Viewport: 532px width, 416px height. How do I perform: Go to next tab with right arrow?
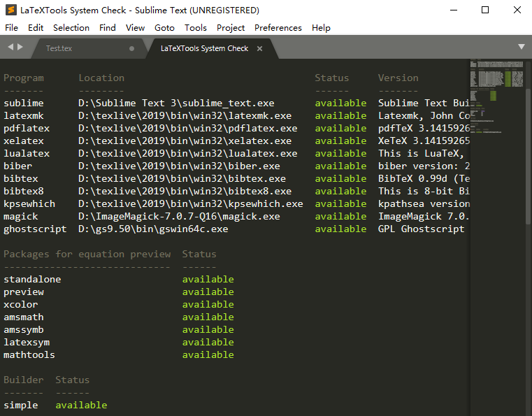coord(20,47)
